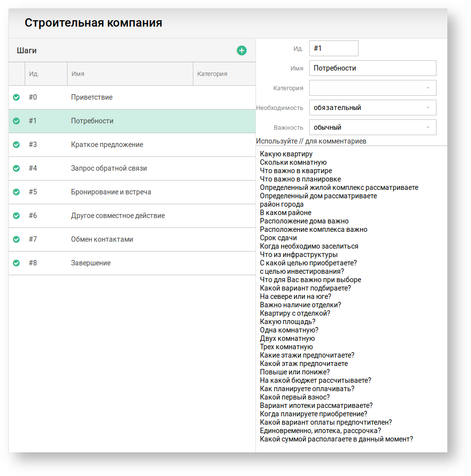
Task: Click the line Что из инфраструктуры
Action: [298, 255]
